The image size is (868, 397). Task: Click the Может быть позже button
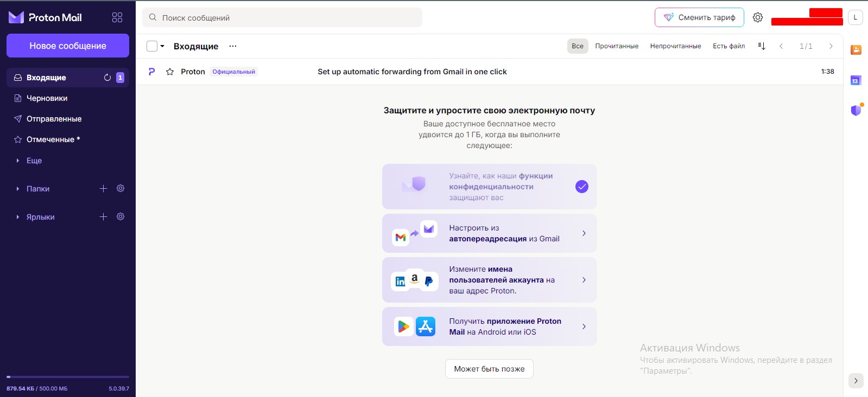[490, 369]
